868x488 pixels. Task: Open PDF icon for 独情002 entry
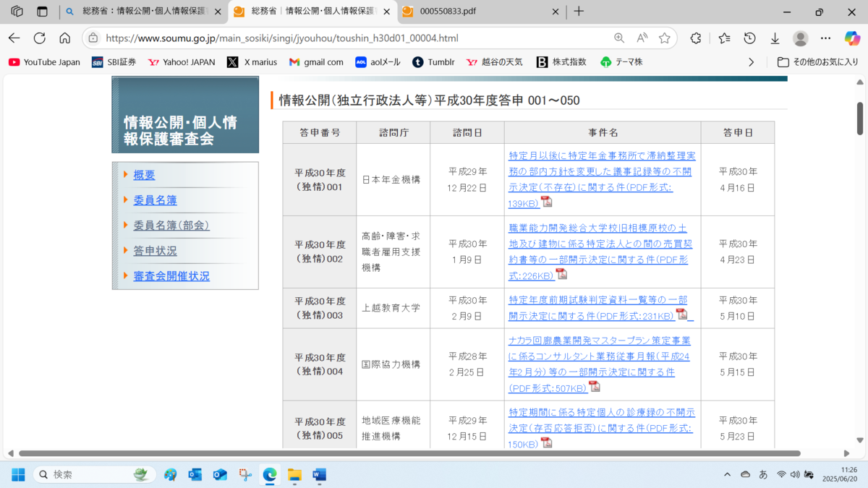click(561, 274)
